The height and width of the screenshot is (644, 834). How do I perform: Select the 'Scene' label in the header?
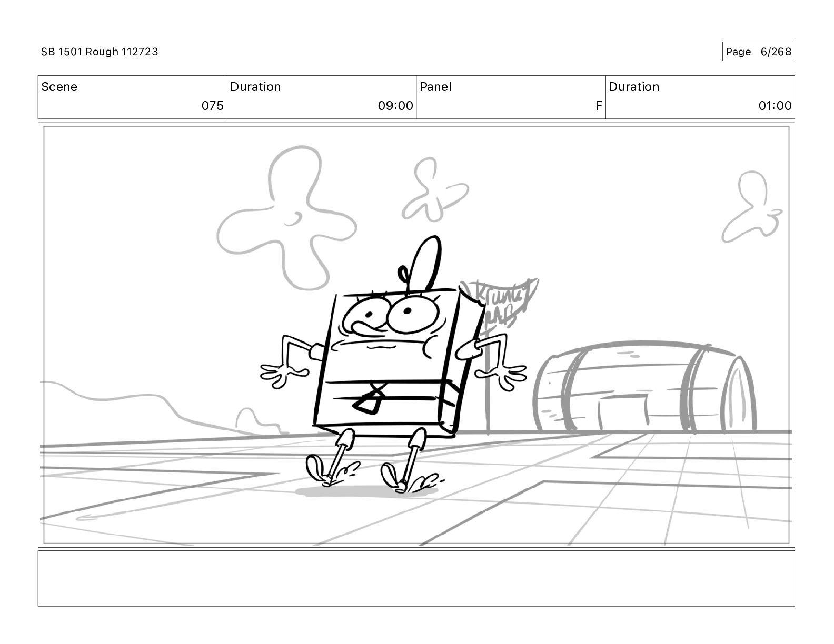coord(59,87)
